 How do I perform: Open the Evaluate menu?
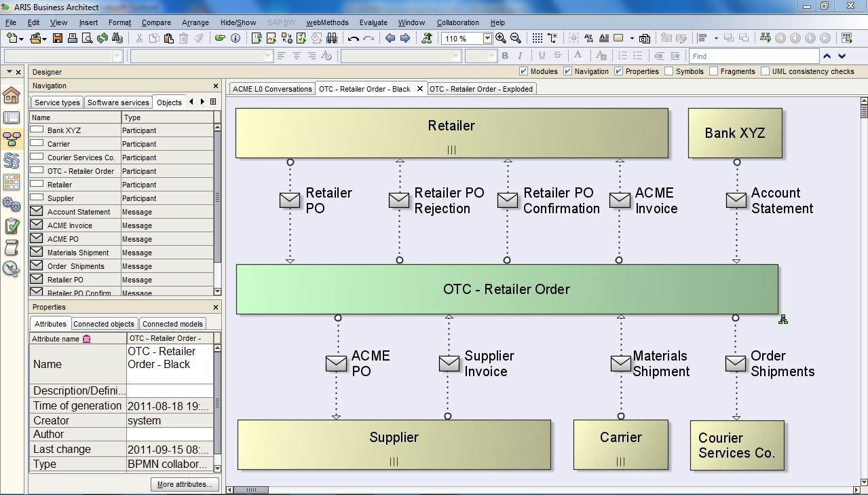pyautogui.click(x=373, y=22)
